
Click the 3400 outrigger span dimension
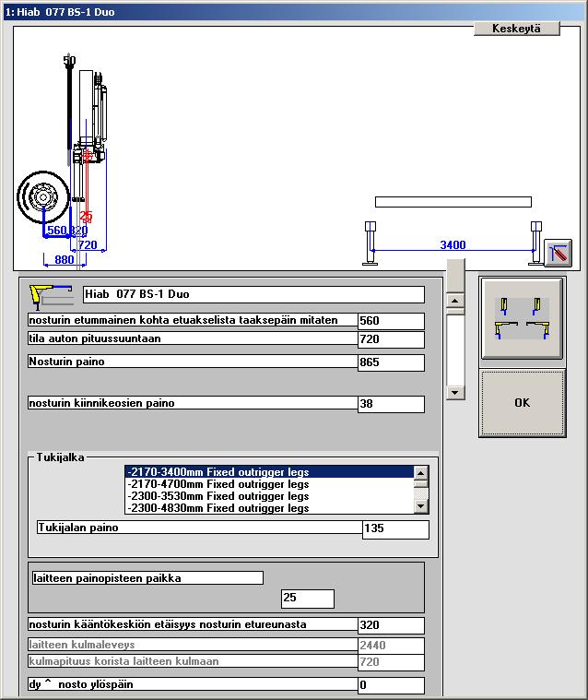(x=453, y=244)
